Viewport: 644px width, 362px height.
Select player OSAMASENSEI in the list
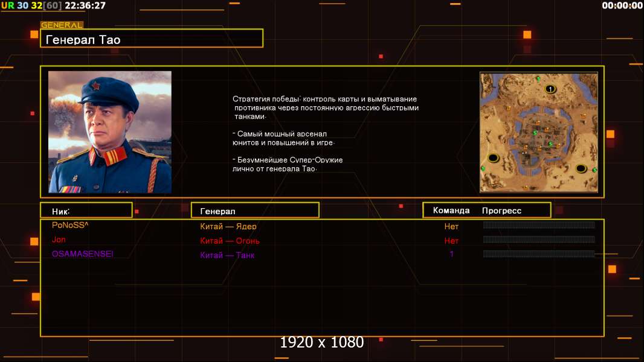(82, 254)
